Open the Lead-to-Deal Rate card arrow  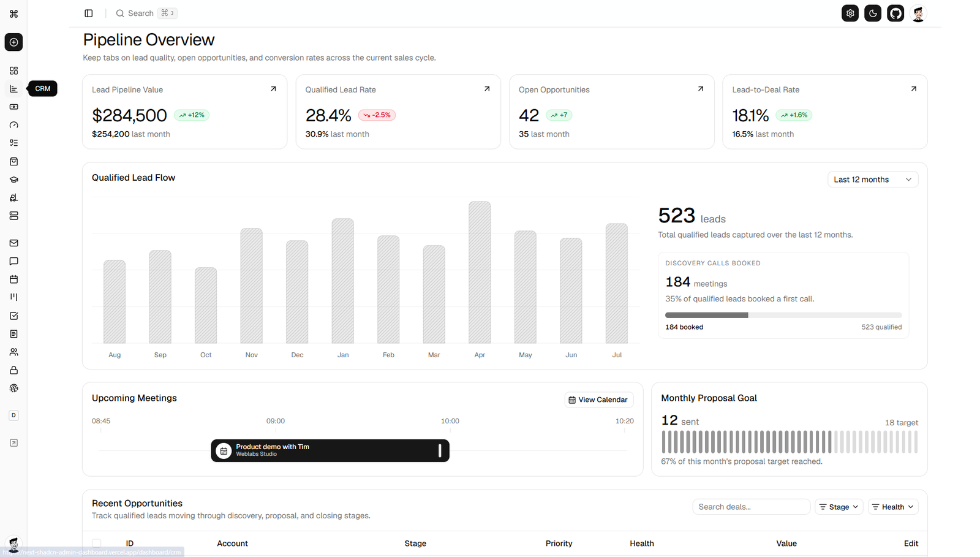click(x=914, y=89)
